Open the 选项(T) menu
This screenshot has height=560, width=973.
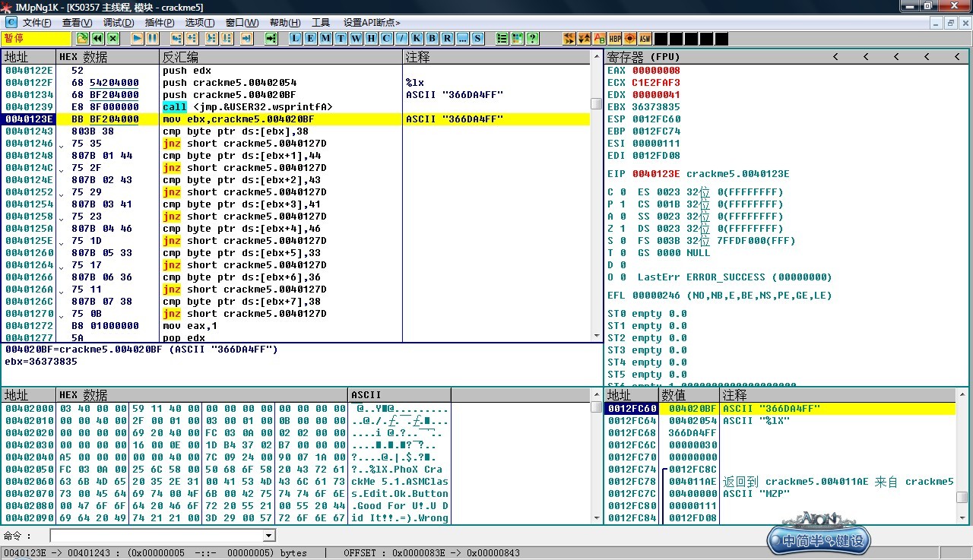pos(200,23)
